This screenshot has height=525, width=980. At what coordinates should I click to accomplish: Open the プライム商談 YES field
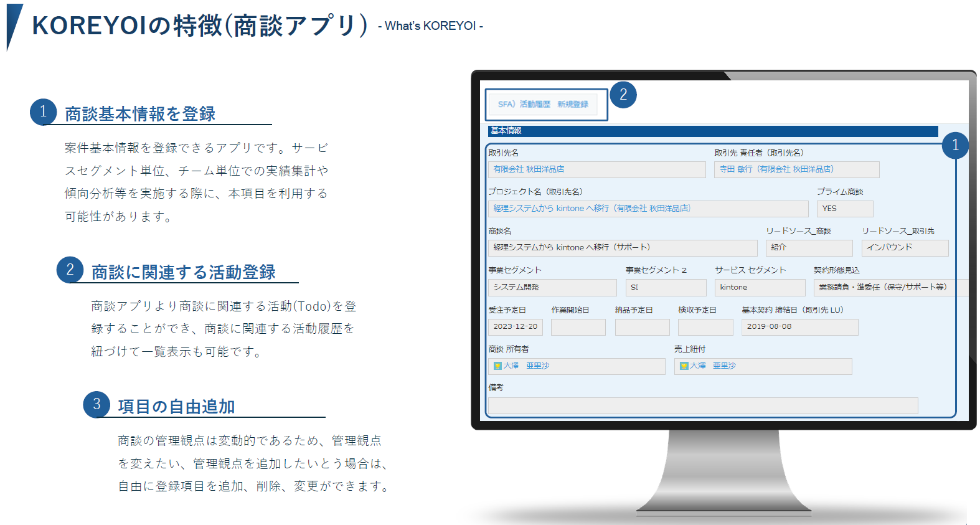coord(844,209)
